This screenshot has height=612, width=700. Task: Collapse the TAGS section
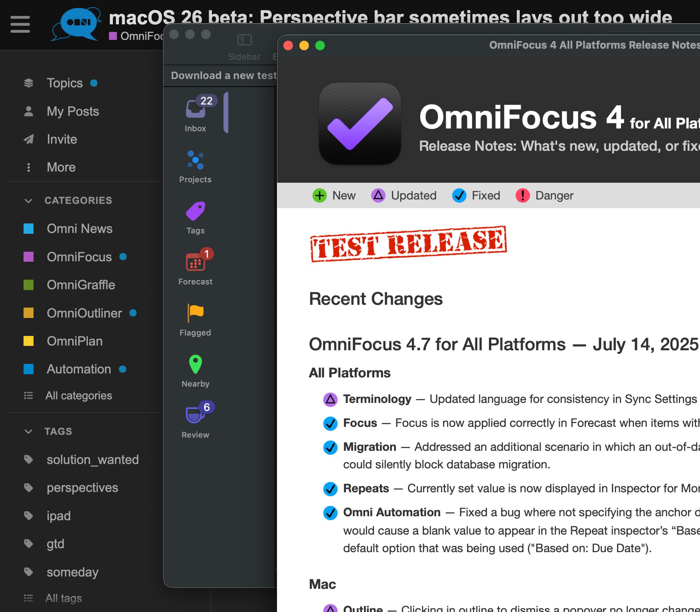pyautogui.click(x=28, y=431)
